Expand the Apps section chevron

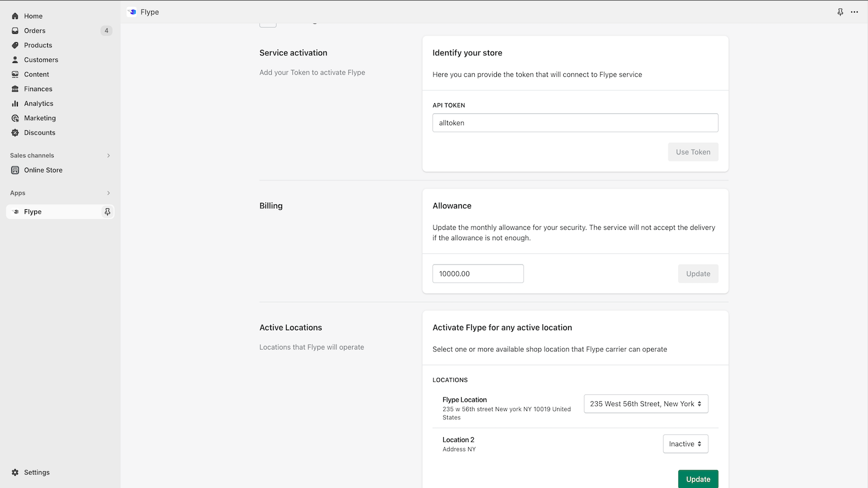click(108, 193)
